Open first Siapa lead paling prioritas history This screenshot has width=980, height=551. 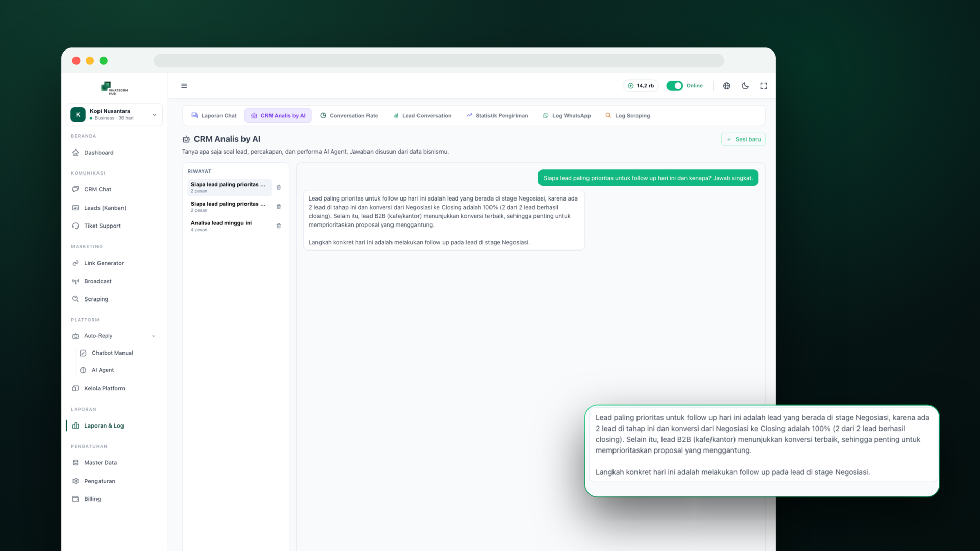pyautogui.click(x=229, y=187)
